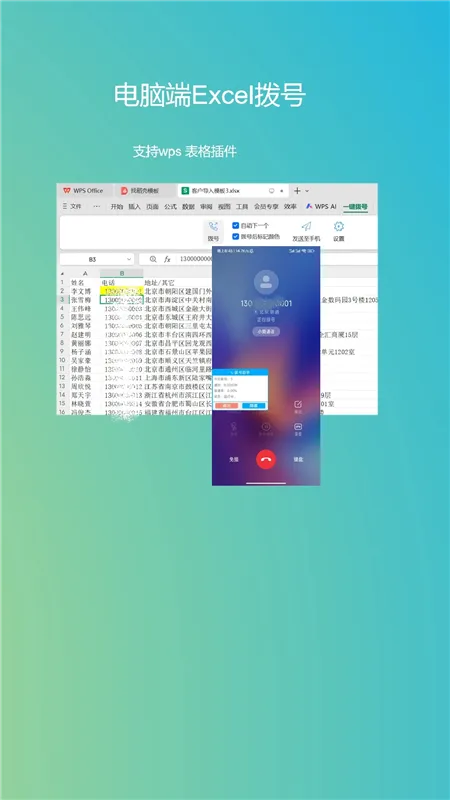Open the 会员专享 ribbon tab
This screenshot has height=800, width=450.
266,207
